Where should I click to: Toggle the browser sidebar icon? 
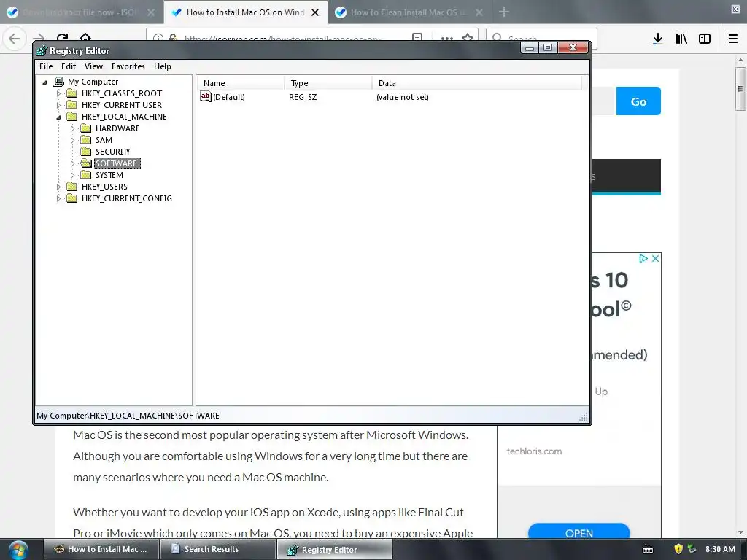coord(705,39)
